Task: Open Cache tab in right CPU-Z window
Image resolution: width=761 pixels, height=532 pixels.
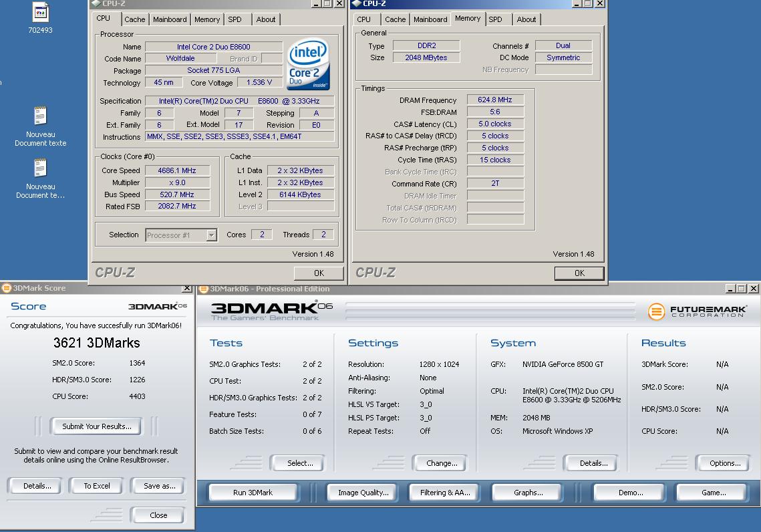Action: (x=395, y=19)
